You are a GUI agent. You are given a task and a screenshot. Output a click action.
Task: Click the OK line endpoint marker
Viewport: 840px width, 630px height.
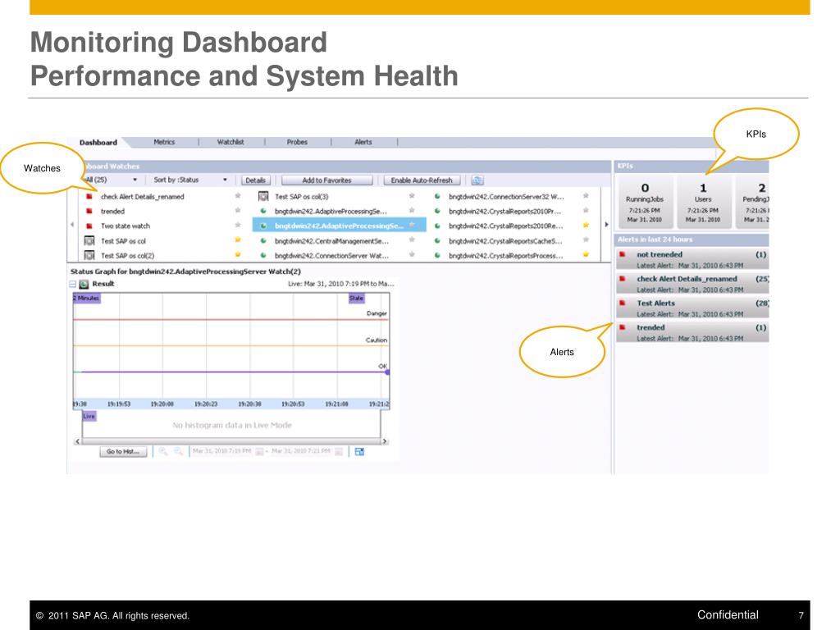387,372
